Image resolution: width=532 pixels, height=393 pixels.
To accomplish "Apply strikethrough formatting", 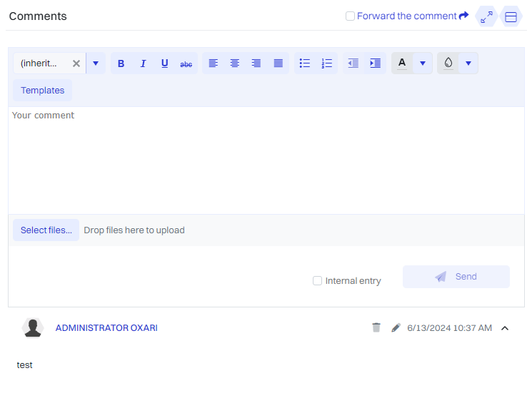I will (186, 63).
